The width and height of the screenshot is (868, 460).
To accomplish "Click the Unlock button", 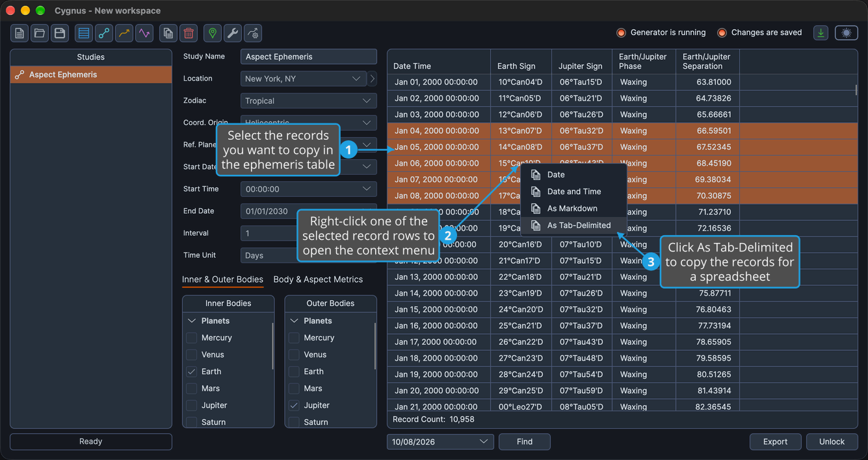I will click(832, 442).
